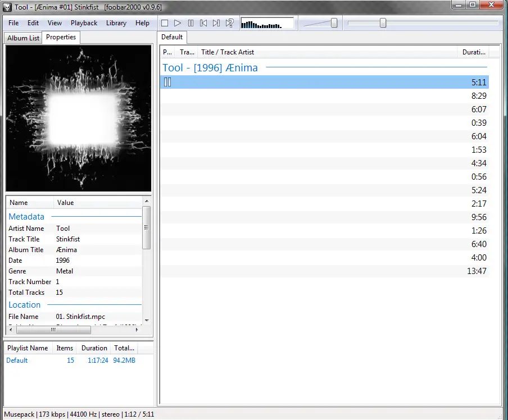Open the File menu
508x420 pixels.
coord(13,23)
